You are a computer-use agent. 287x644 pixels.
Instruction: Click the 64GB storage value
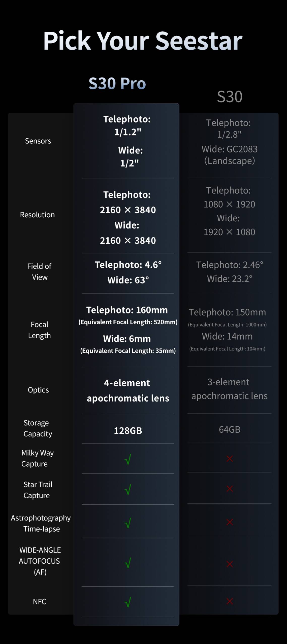point(230,430)
